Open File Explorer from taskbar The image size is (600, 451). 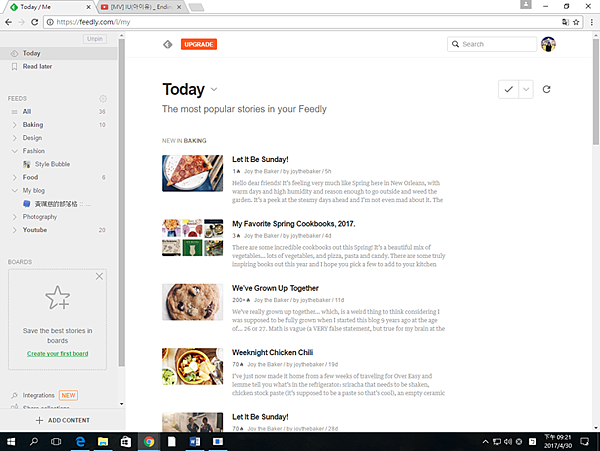click(x=103, y=442)
